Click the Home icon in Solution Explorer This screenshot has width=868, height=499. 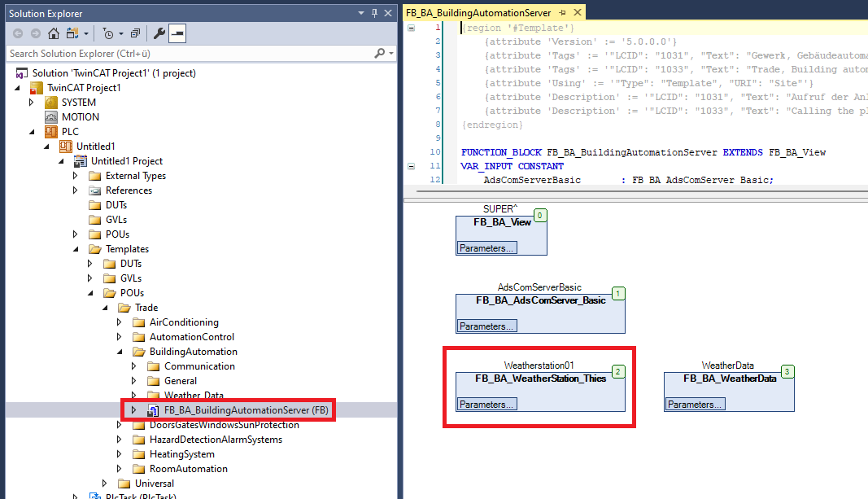tap(53, 33)
